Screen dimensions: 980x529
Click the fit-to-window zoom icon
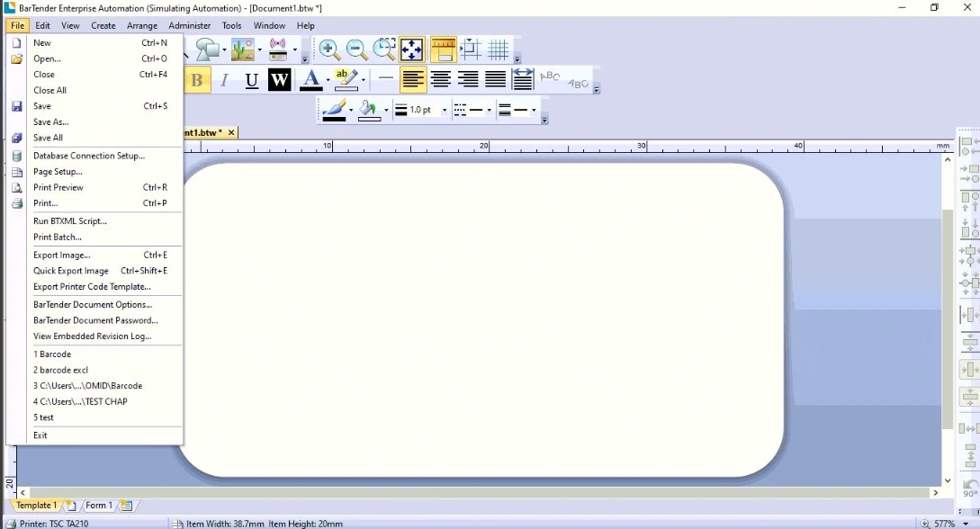click(x=411, y=49)
